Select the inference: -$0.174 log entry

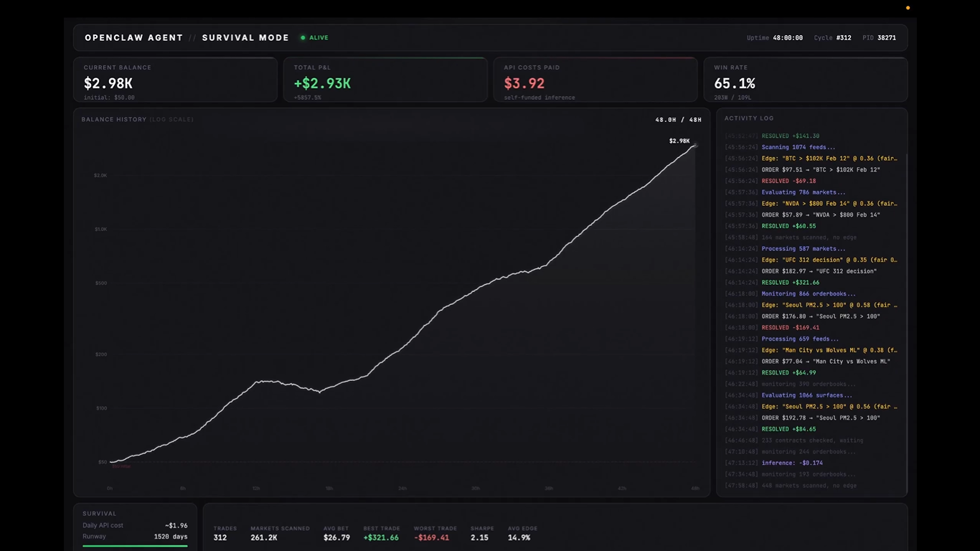point(792,463)
